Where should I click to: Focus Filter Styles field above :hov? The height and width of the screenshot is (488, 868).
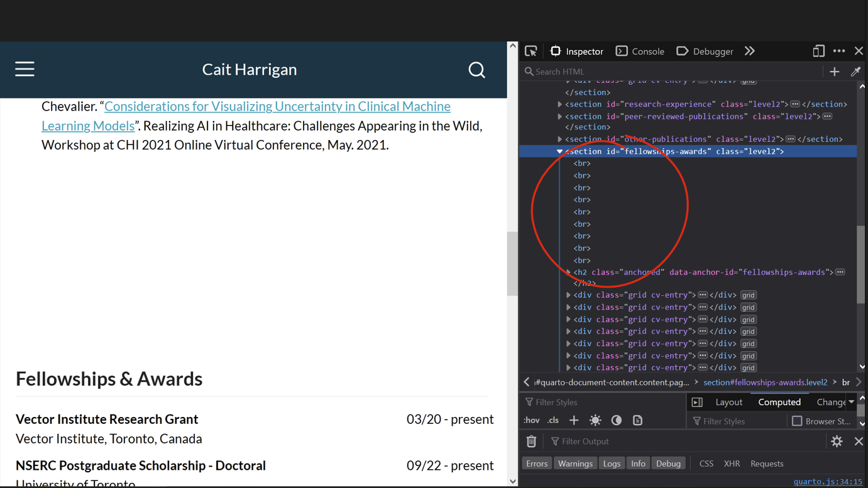coord(603,402)
